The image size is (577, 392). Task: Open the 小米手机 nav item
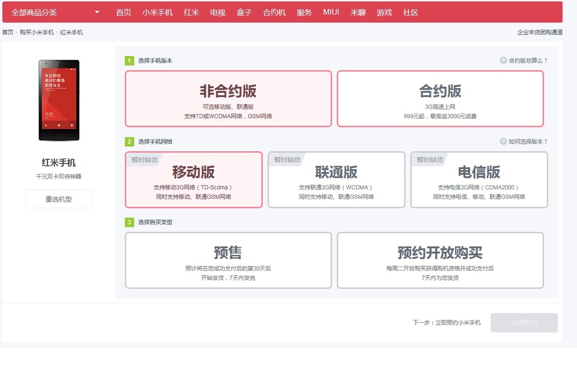(x=157, y=12)
